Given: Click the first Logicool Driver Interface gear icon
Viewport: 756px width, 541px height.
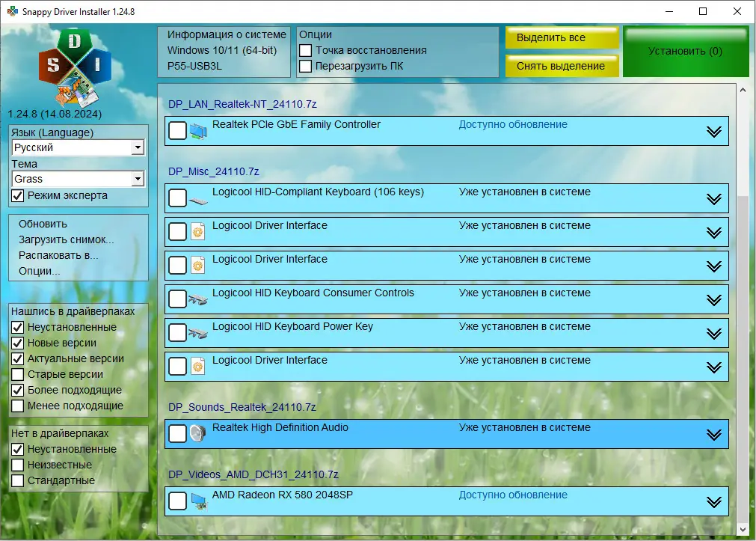Looking at the screenshot, I should [x=198, y=231].
